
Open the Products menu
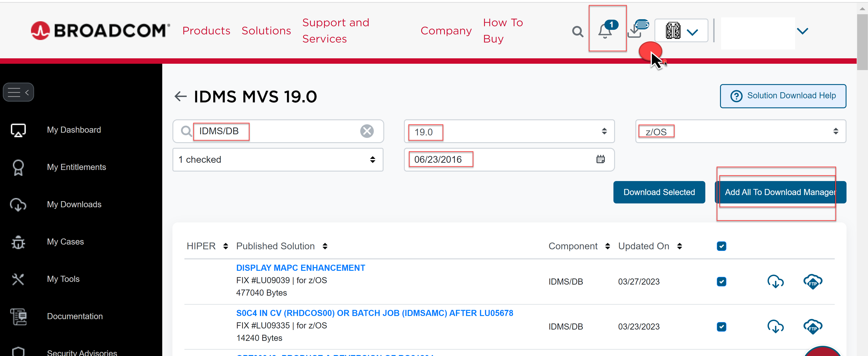point(206,31)
